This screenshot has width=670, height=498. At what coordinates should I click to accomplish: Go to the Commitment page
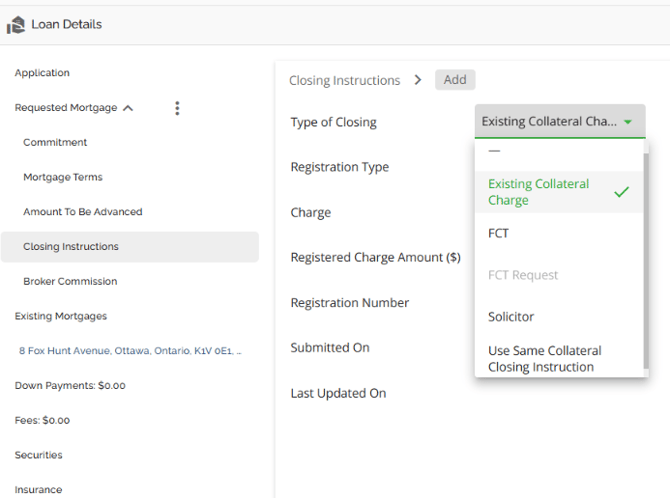click(x=55, y=142)
